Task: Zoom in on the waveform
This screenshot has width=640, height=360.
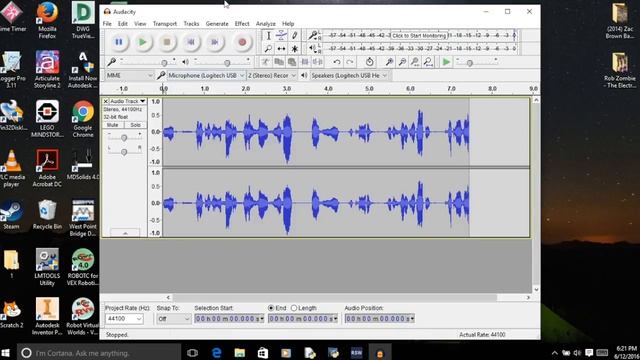Action: pyautogui.click(x=389, y=62)
